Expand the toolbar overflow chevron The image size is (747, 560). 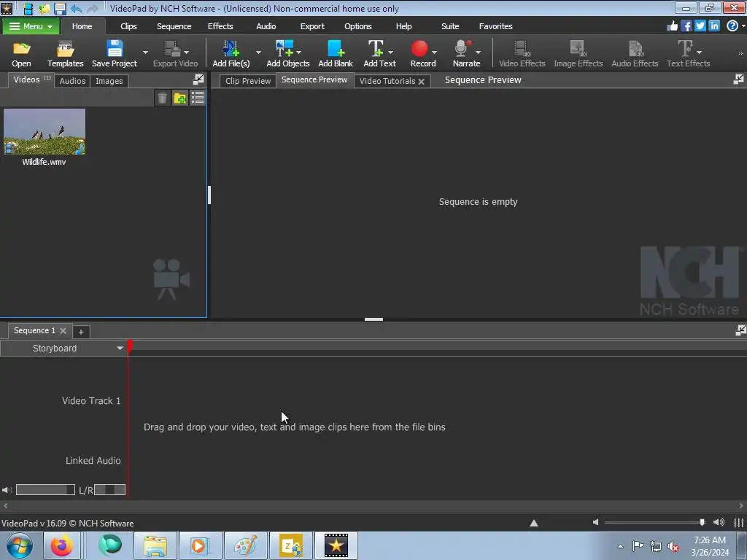tap(740, 53)
